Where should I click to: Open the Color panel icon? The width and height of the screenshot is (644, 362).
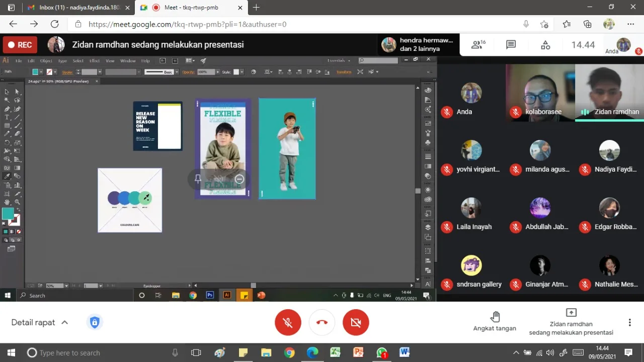coord(428,90)
